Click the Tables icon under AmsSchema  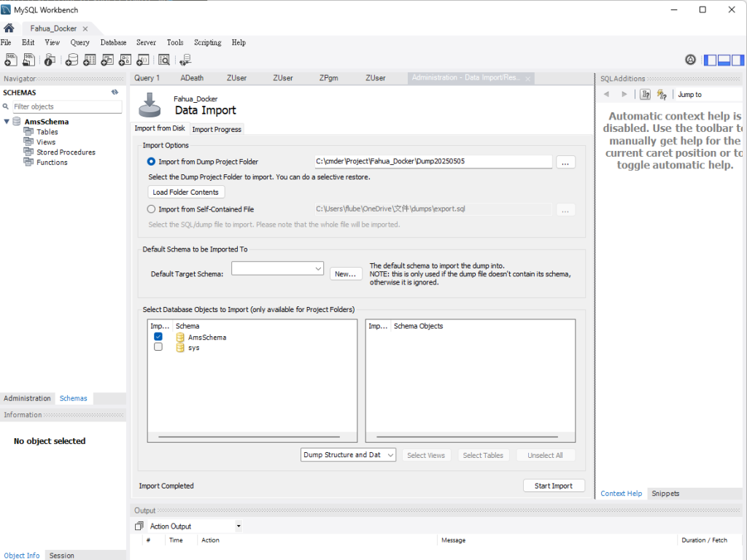[x=28, y=131]
